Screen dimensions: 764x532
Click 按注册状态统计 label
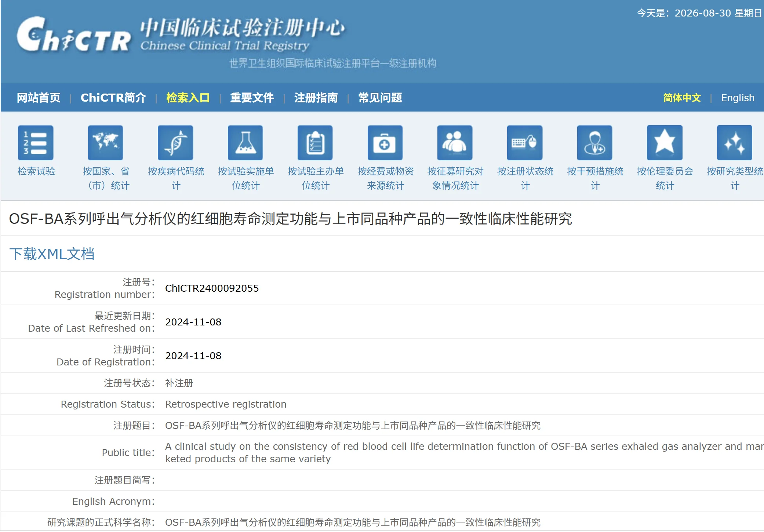(525, 178)
